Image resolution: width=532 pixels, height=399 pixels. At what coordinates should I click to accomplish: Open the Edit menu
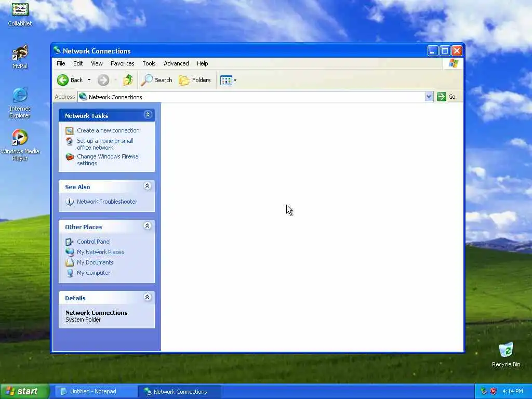coord(78,63)
